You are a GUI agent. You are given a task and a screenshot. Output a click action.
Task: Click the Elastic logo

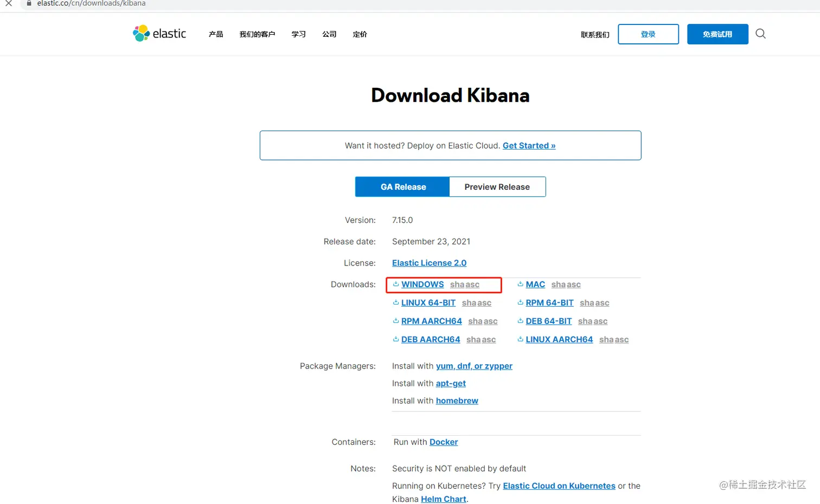pyautogui.click(x=159, y=34)
